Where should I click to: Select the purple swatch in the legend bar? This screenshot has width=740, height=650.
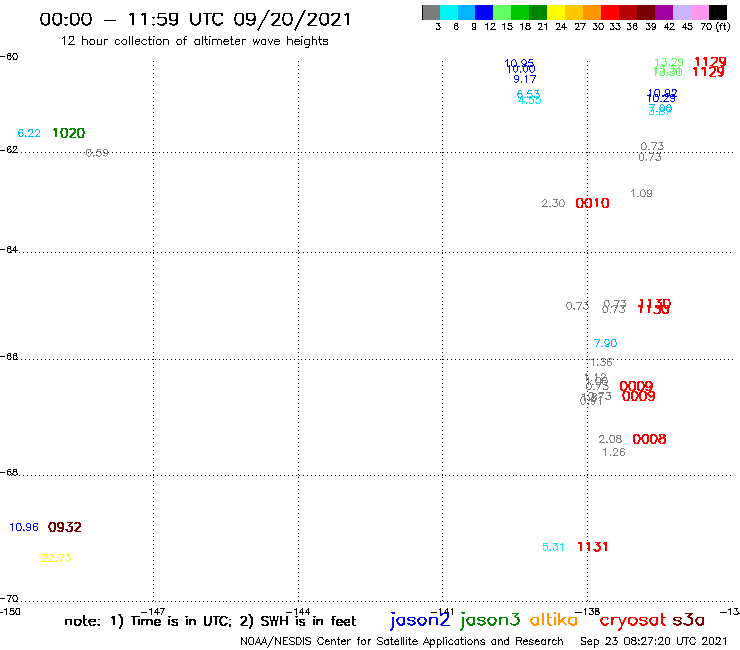[664, 12]
